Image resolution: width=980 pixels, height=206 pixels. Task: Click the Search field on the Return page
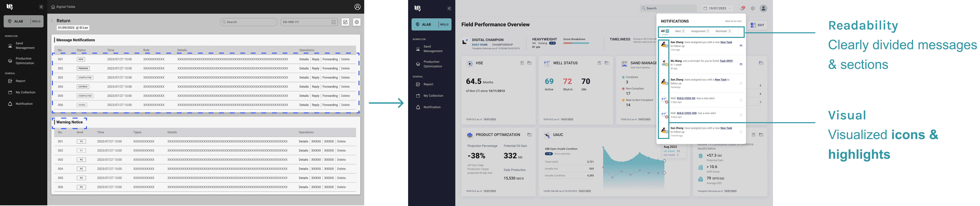[248, 22]
